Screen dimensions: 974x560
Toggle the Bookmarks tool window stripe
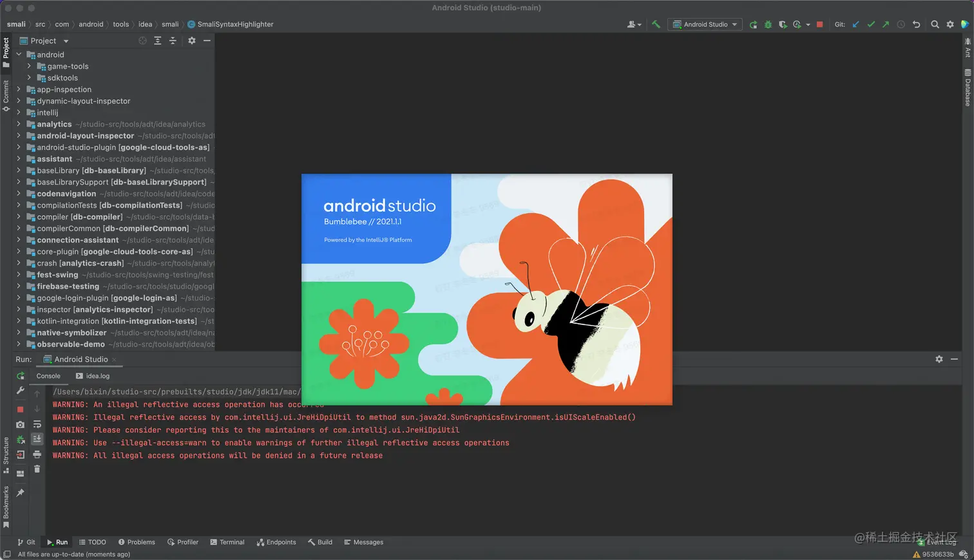pos(6,507)
